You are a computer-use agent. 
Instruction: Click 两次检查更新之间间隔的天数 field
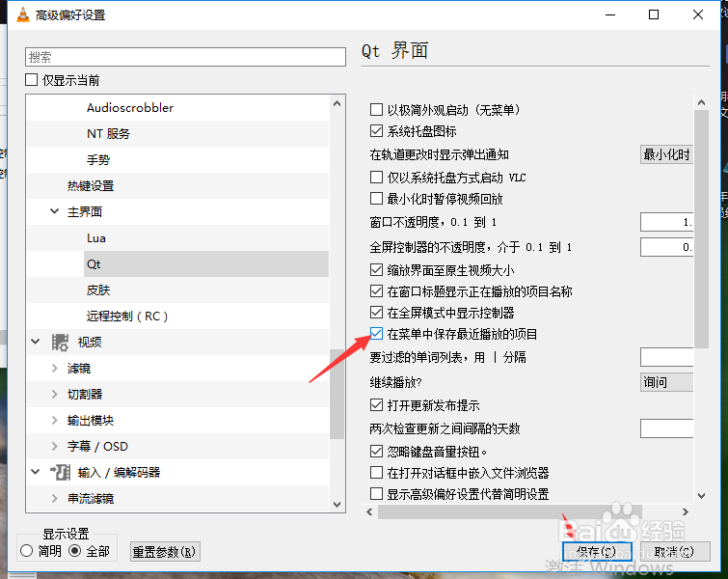tap(666, 428)
